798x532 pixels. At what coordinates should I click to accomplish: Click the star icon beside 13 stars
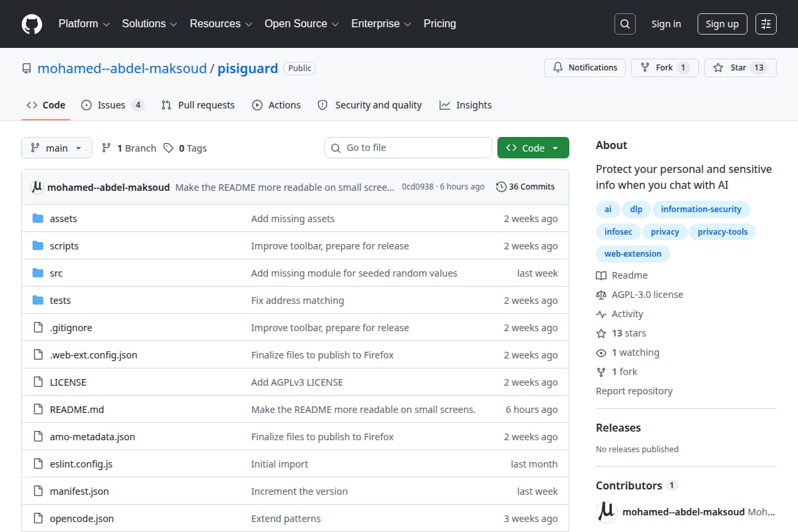(601, 333)
